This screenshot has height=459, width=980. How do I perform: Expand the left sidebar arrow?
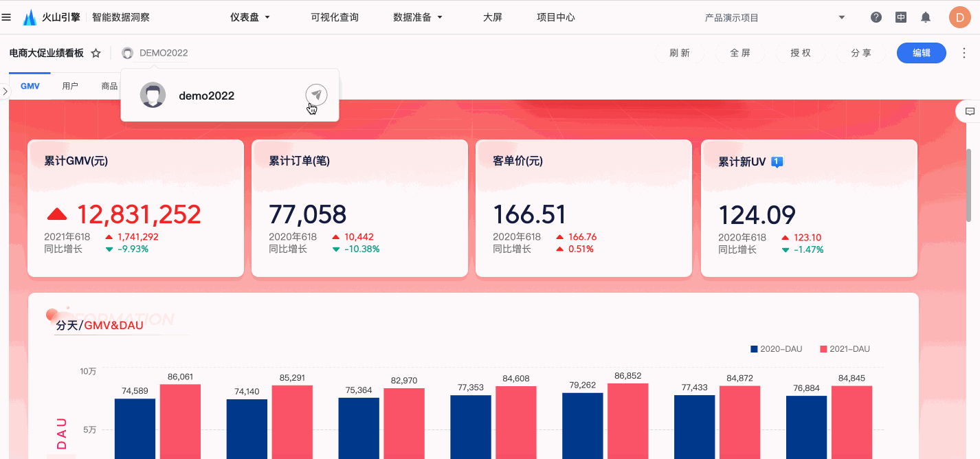[x=5, y=91]
